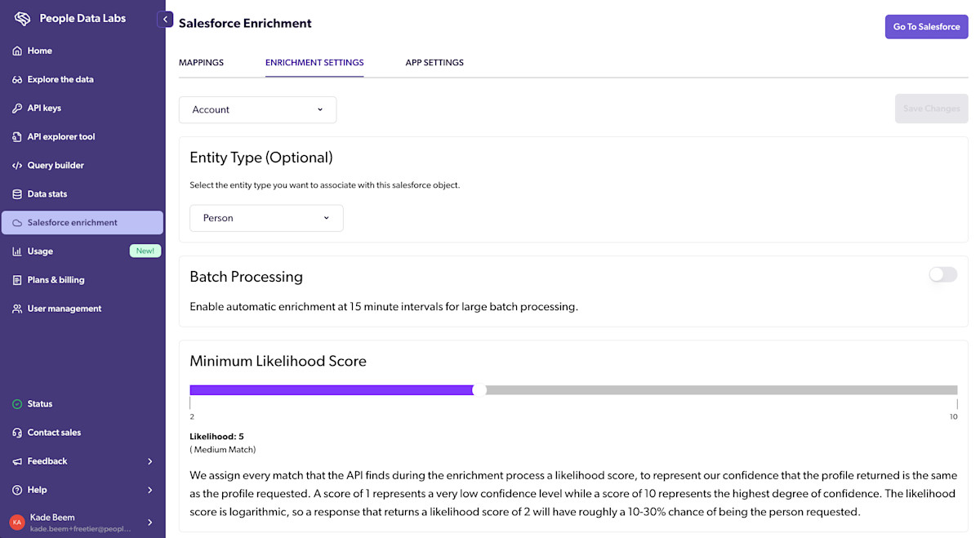The image size is (980, 538).
Task: Open the Account object dropdown
Action: [257, 109]
